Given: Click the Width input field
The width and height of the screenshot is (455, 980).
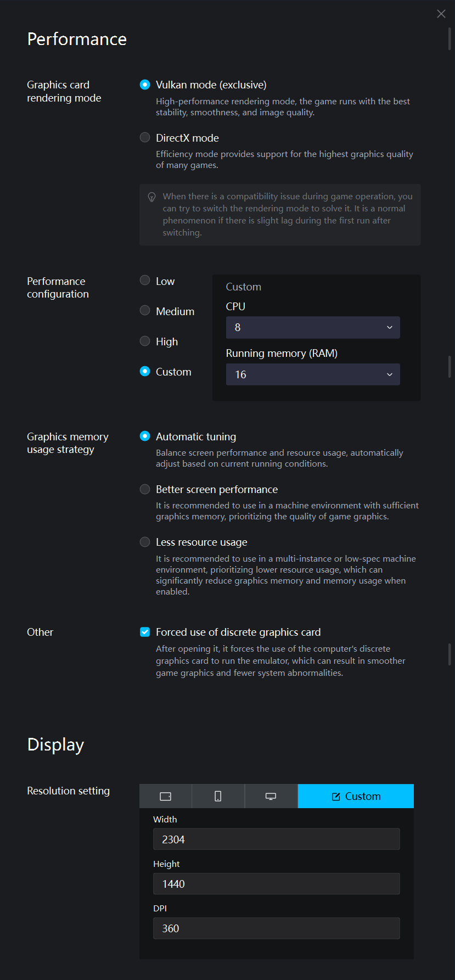Looking at the screenshot, I should pos(276,839).
